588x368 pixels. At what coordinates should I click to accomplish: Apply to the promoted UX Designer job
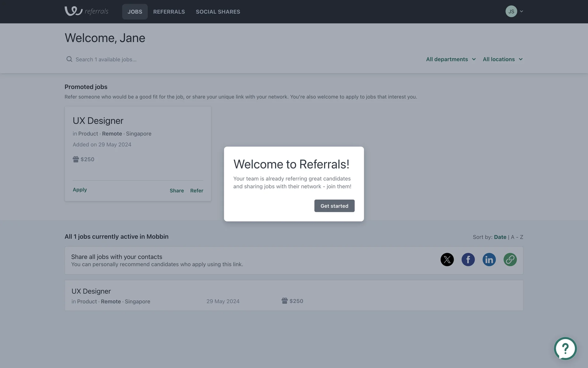coord(80,190)
